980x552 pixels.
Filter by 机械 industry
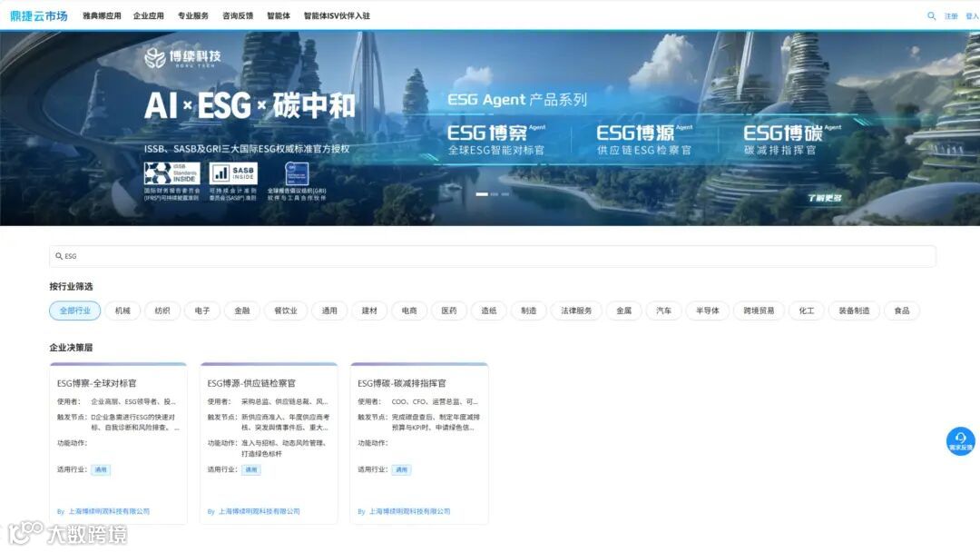(x=122, y=310)
